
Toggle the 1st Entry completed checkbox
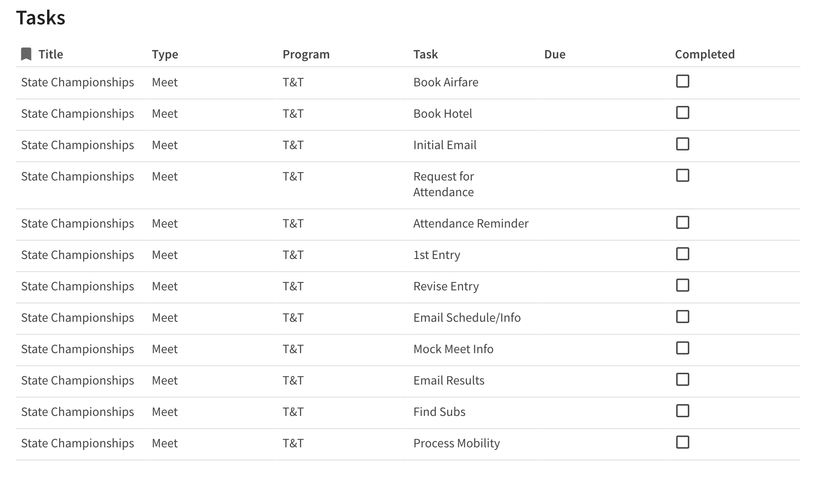click(x=682, y=254)
